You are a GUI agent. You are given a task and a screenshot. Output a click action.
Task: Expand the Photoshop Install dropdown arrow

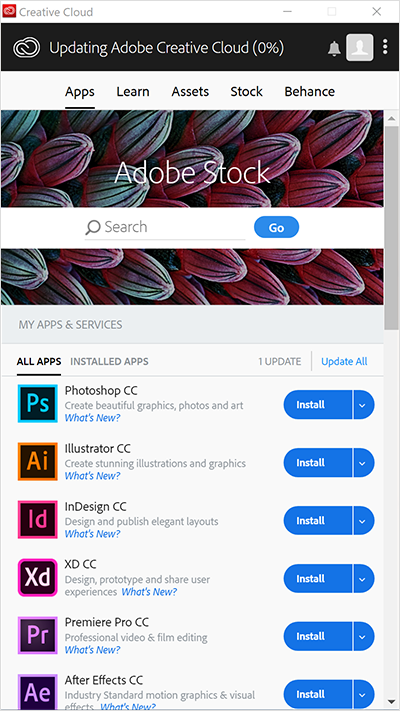point(364,405)
